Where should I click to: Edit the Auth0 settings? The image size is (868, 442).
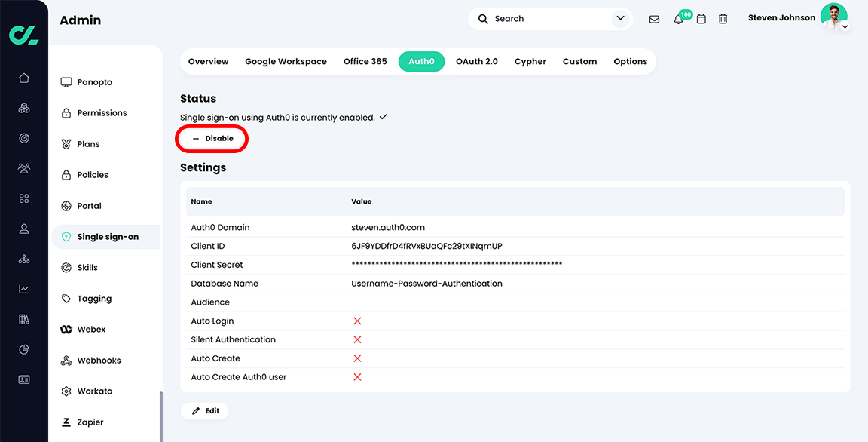click(204, 410)
